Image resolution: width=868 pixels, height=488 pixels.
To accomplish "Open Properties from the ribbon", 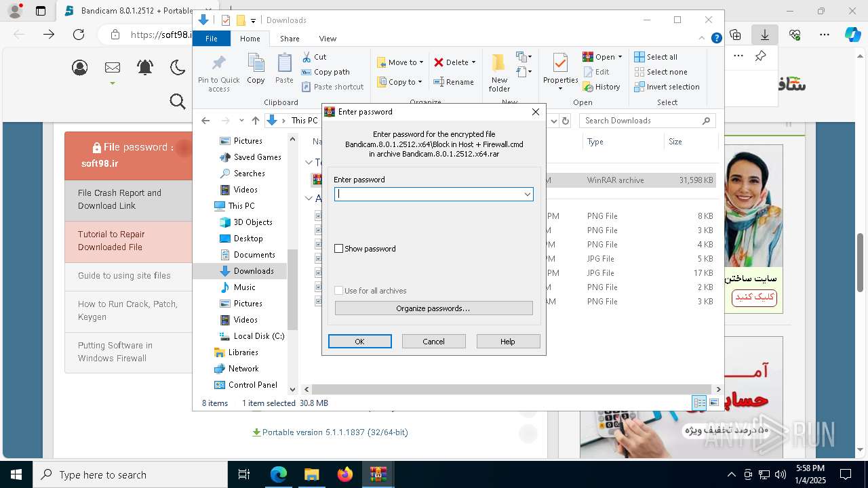I will [560, 73].
